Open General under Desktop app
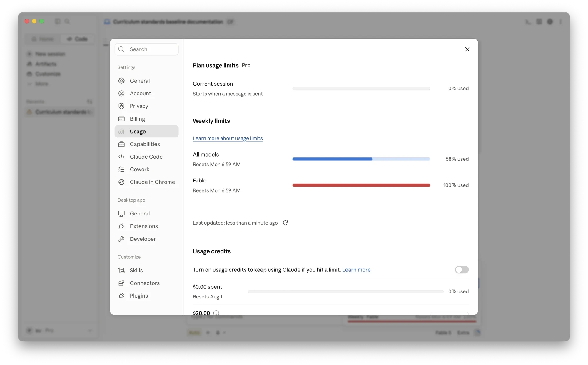The height and width of the screenshot is (365, 588). click(x=146, y=213)
